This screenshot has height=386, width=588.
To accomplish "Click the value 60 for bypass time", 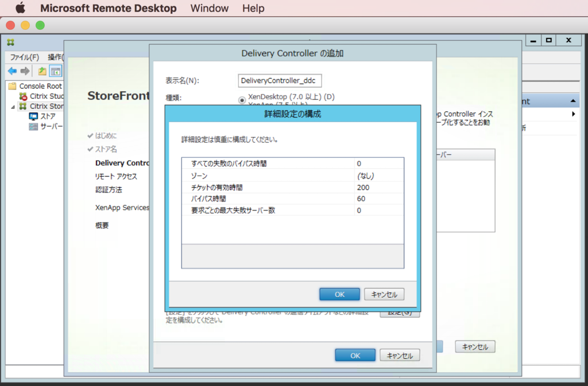I will tap(361, 198).
